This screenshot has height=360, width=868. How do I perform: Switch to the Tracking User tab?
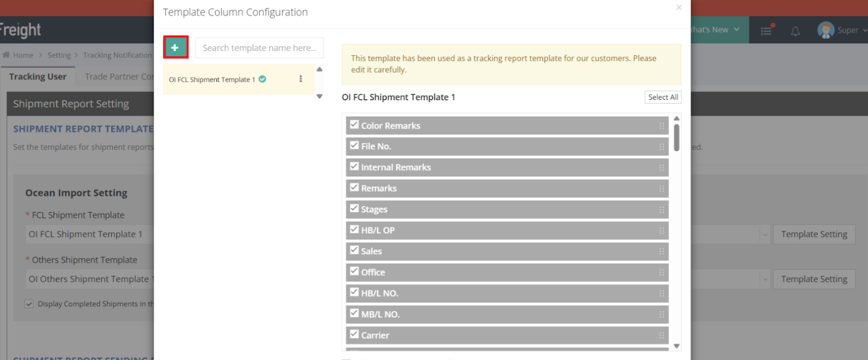[37, 77]
